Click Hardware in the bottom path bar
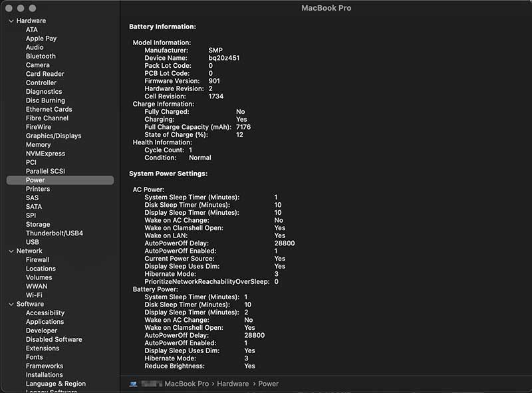Image resolution: width=532 pixels, height=393 pixels. coord(233,384)
